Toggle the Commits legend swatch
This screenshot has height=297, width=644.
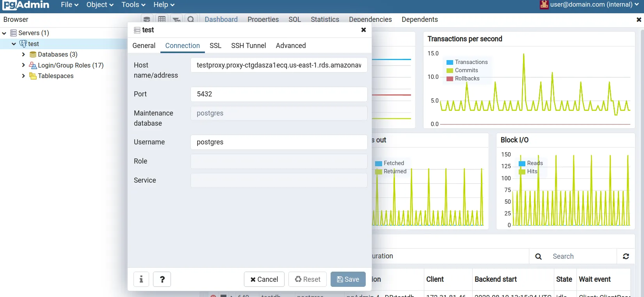(x=450, y=71)
